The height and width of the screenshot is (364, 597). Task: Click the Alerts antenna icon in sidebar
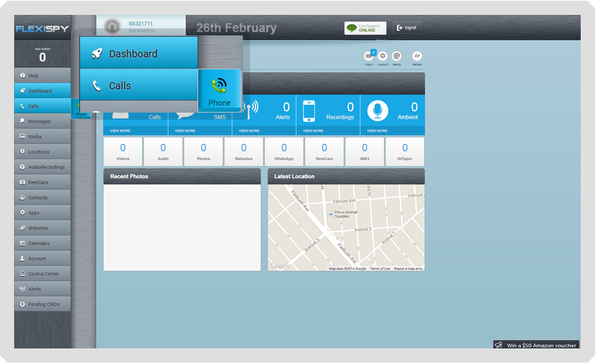tap(23, 289)
